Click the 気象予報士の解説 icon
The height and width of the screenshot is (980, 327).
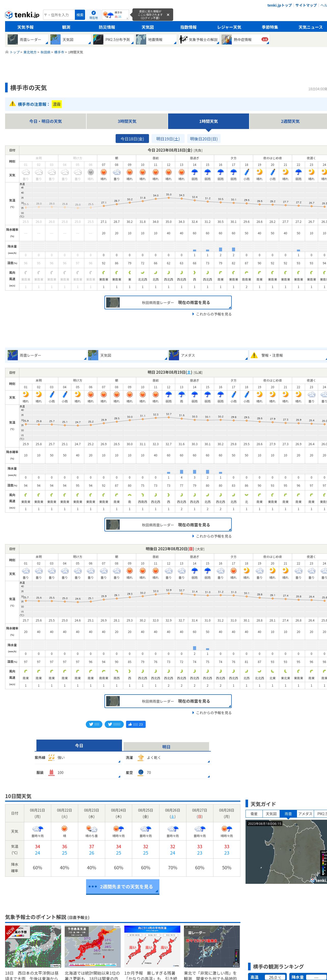point(184,40)
